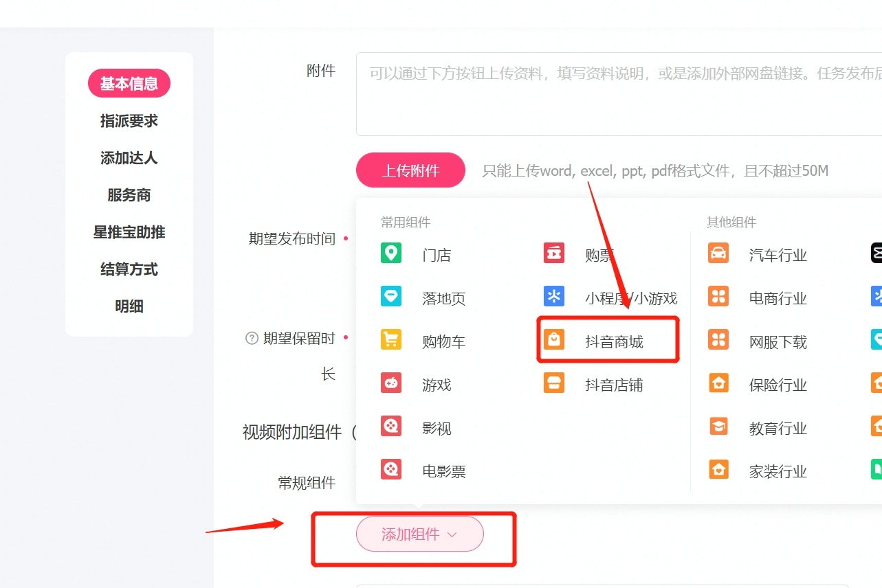The height and width of the screenshot is (588, 882).
Task: Click the blue 小程序/小游戏 icon
Action: [x=554, y=297]
